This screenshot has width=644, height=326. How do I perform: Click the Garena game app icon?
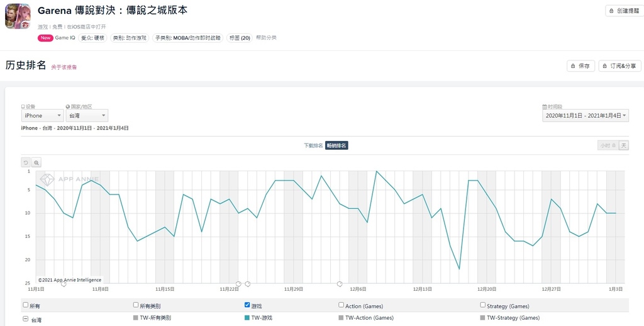point(18,16)
